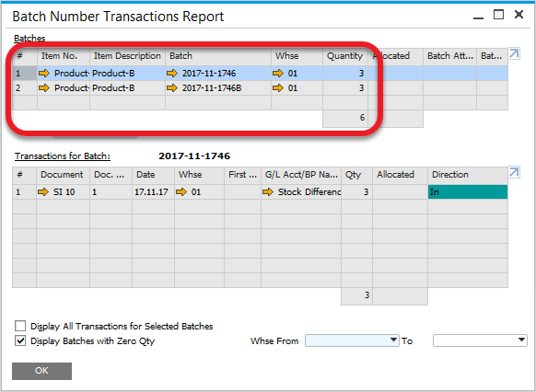Close the Batch Number Transactions Report window
The height and width of the screenshot is (392, 536).
[x=519, y=15]
